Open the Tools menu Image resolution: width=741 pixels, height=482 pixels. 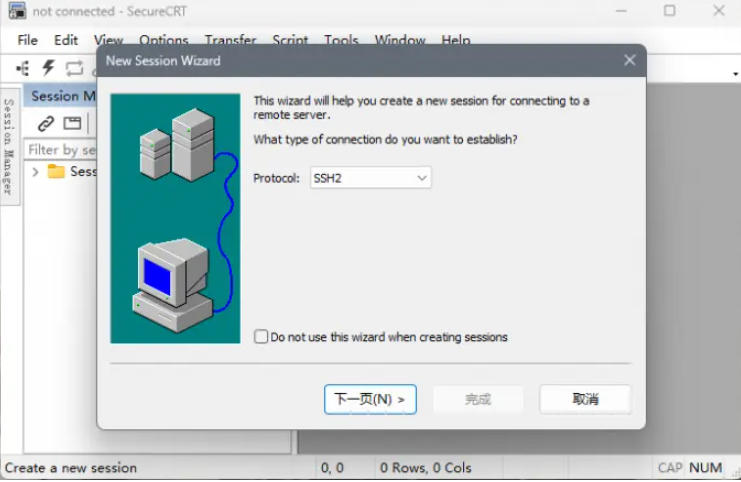(x=341, y=40)
